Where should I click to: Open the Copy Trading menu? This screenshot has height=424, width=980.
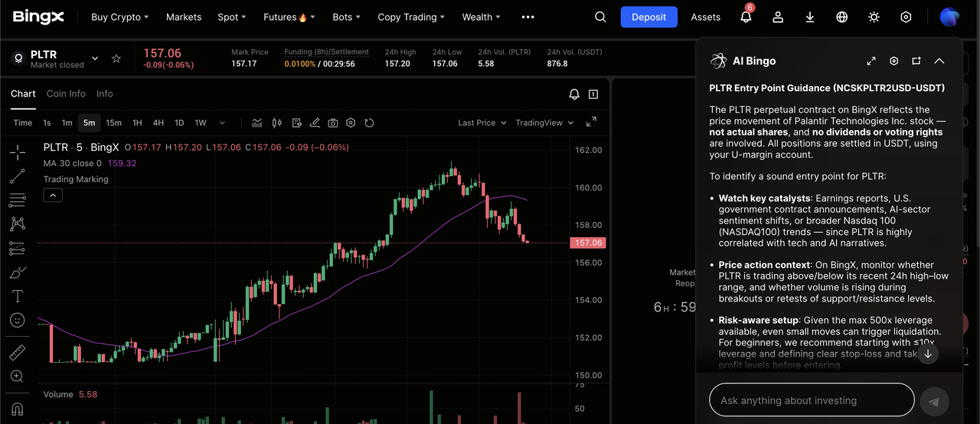pos(411,17)
